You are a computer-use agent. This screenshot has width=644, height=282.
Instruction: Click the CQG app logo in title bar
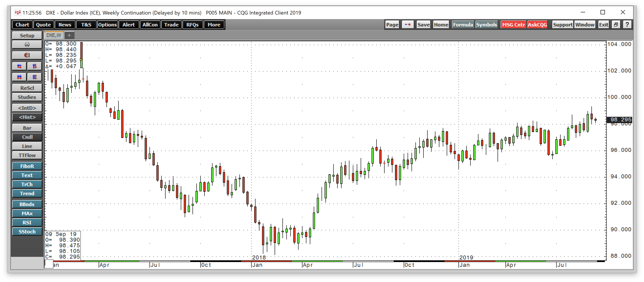pyautogui.click(x=18, y=13)
